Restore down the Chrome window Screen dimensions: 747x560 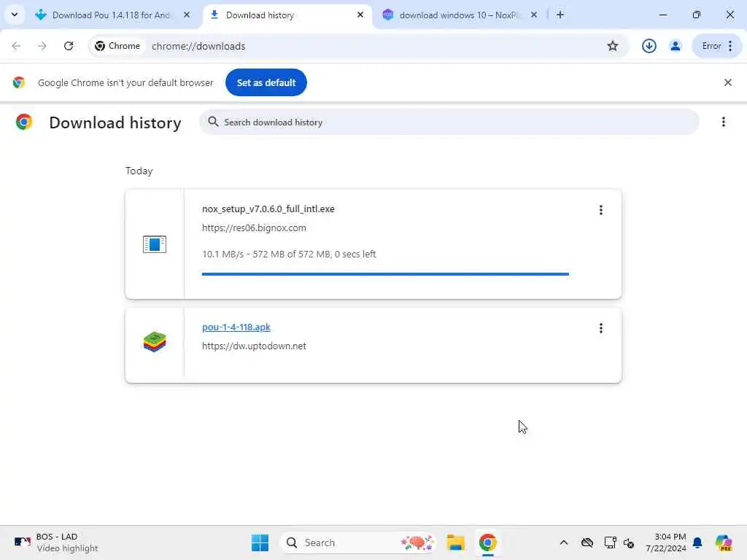point(696,15)
